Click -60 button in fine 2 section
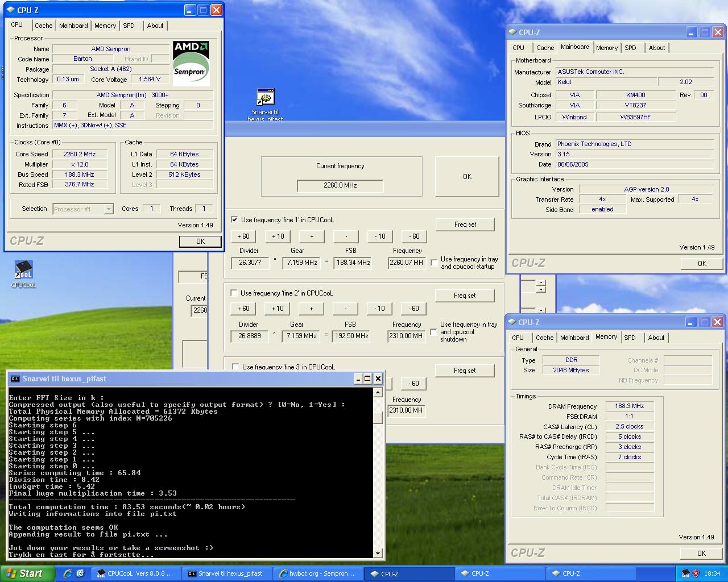This screenshot has width=728, height=582. click(413, 309)
